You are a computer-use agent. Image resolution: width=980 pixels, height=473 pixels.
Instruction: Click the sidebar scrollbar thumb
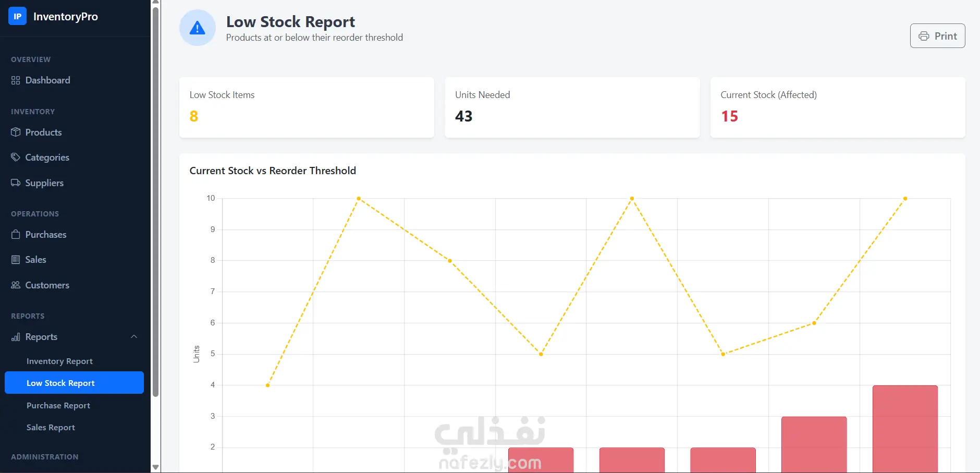click(x=155, y=201)
